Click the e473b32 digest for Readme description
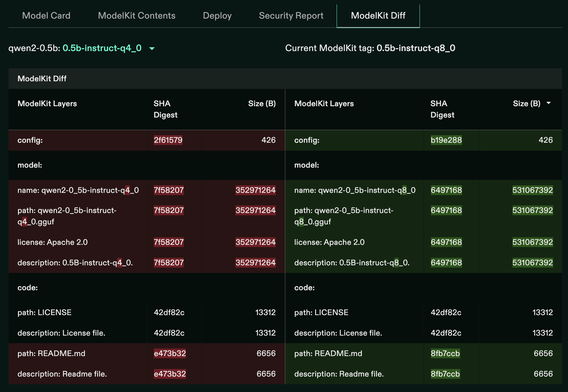 170,374
